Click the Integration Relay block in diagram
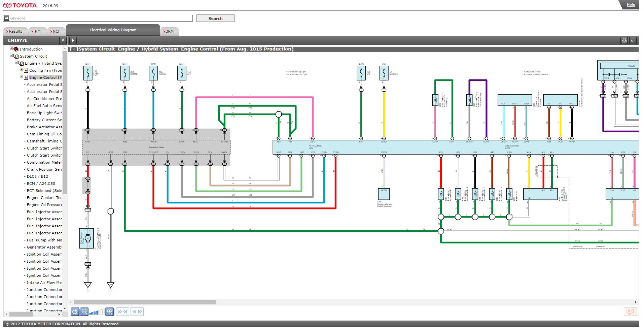This screenshot has width=644, height=330. tap(156, 147)
